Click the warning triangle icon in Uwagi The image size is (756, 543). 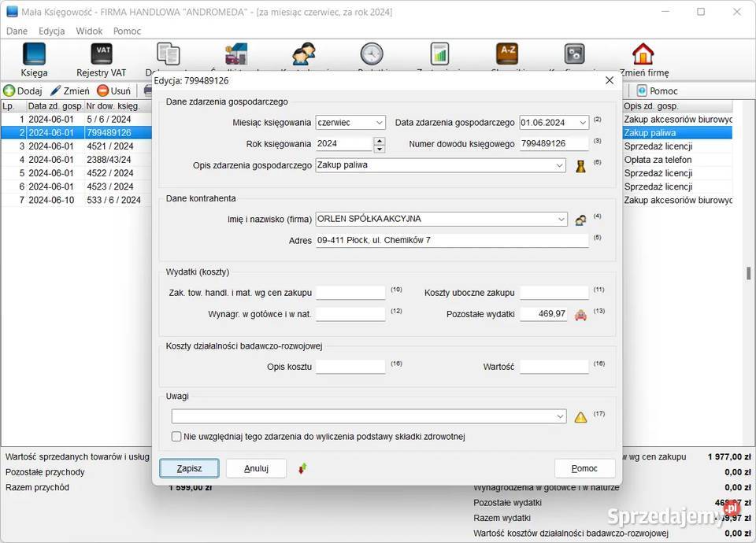pyautogui.click(x=580, y=417)
